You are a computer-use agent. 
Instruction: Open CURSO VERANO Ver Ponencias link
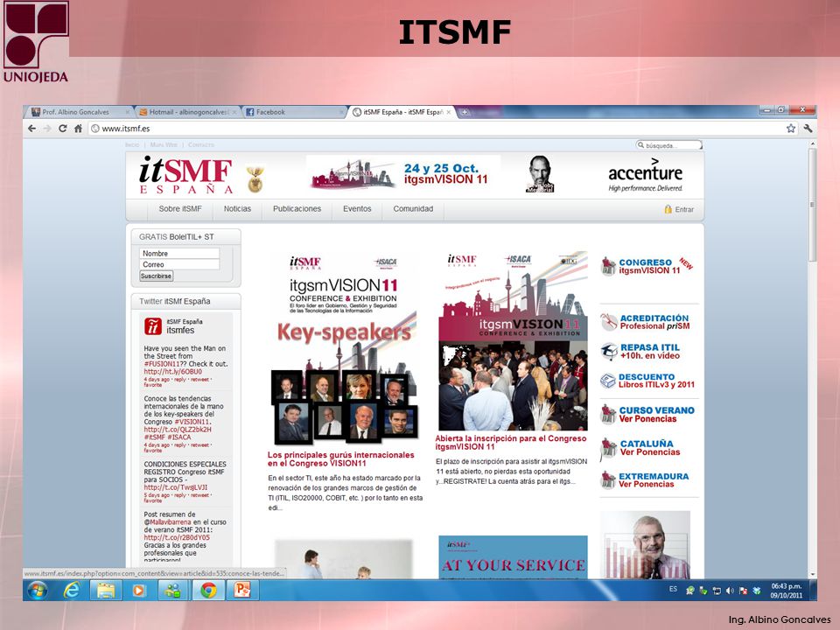(657, 415)
